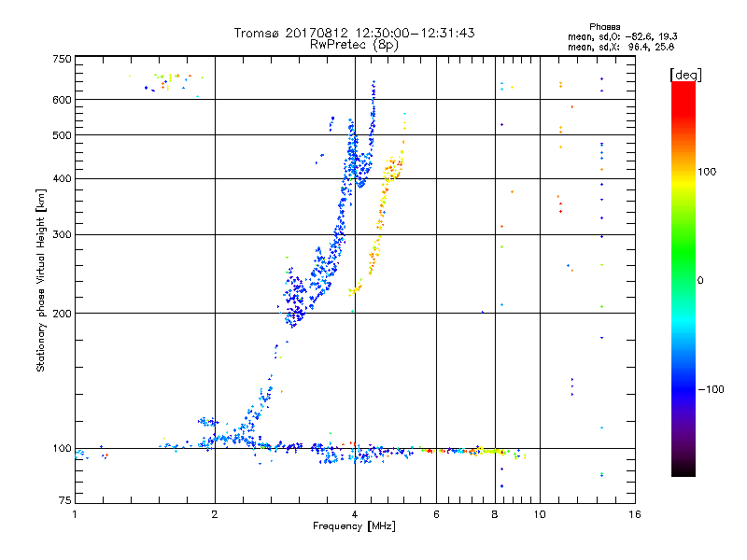Viewport: 747px width, 560px height.
Task: Click the x-axis tick label '10'
Action: coord(540,514)
